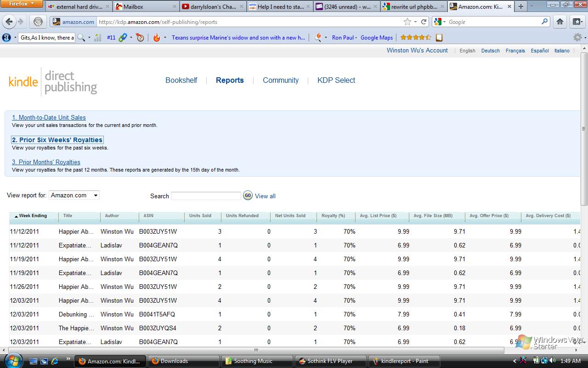Switch to Help I need to start tab

pos(278,6)
